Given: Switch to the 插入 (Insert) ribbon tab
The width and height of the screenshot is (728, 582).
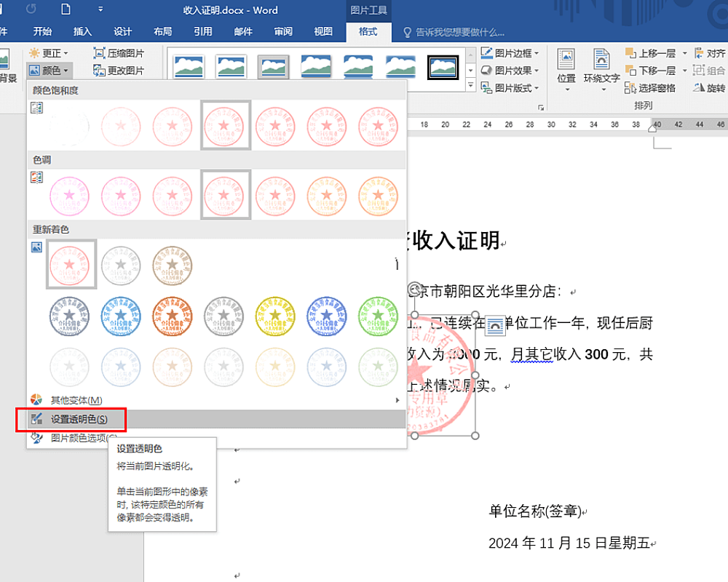Looking at the screenshot, I should click(83, 31).
